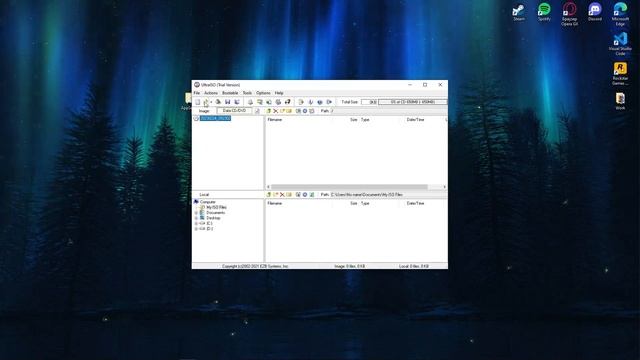Image resolution: width=640 pixels, height=360 pixels.
Task: Select Computer in the Local tree
Action: pyautogui.click(x=207, y=202)
